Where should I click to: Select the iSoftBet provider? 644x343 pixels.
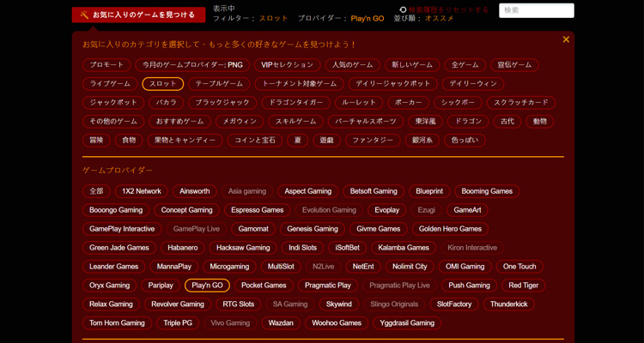(347, 248)
